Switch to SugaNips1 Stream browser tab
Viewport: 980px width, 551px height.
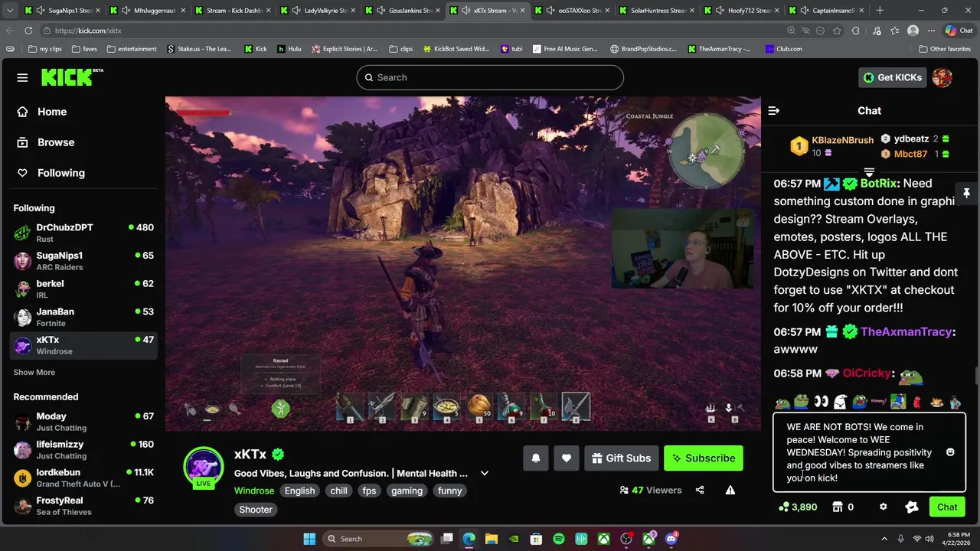pyautogui.click(x=62, y=11)
